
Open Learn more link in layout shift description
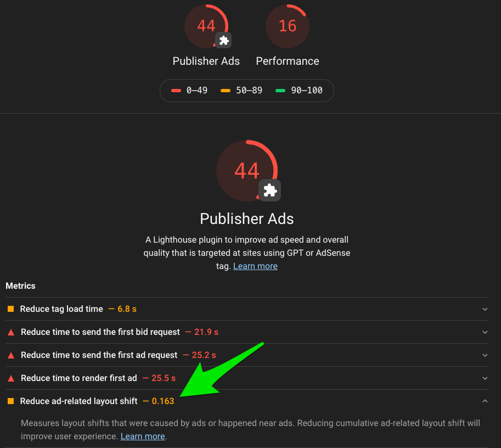pyautogui.click(x=143, y=436)
